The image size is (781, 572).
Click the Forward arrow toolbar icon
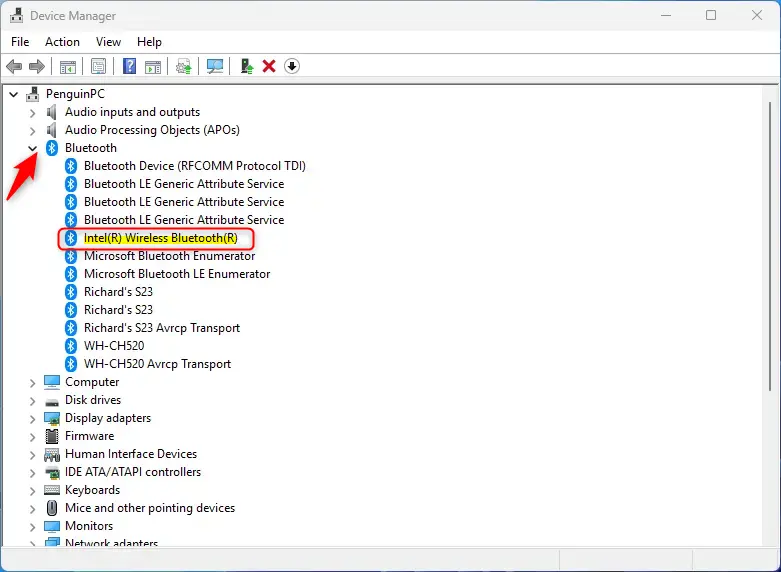[x=37, y=66]
